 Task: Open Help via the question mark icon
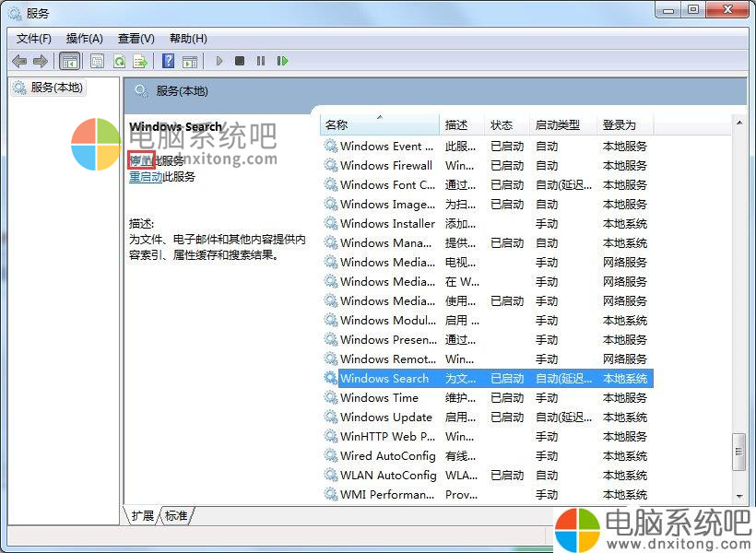pos(169,61)
